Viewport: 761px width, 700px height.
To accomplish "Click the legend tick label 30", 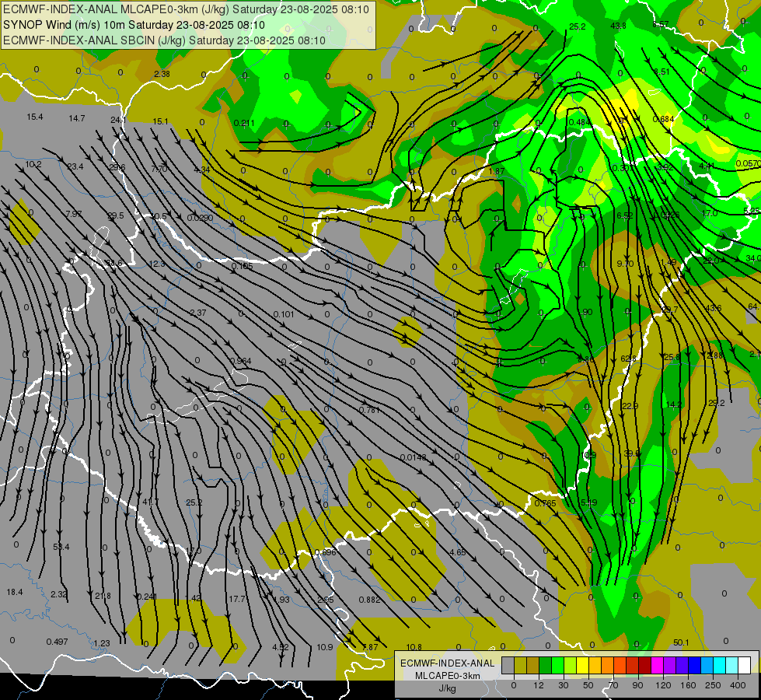I will 563,685.
